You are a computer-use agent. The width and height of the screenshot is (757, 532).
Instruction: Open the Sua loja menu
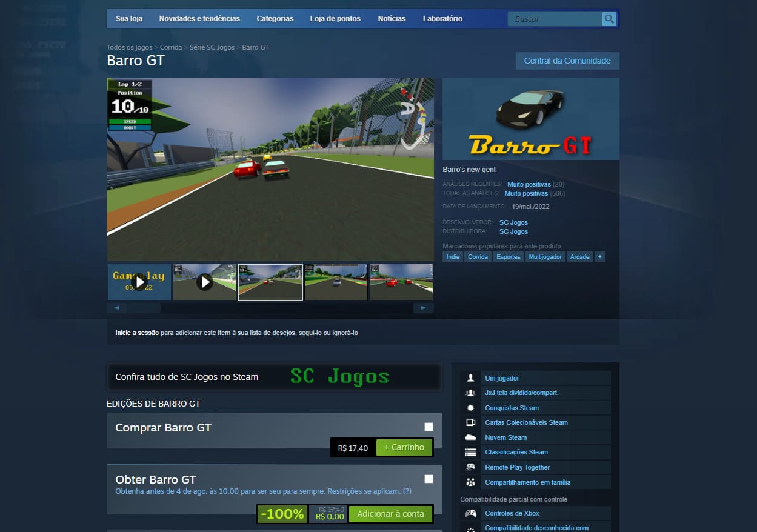click(x=129, y=19)
